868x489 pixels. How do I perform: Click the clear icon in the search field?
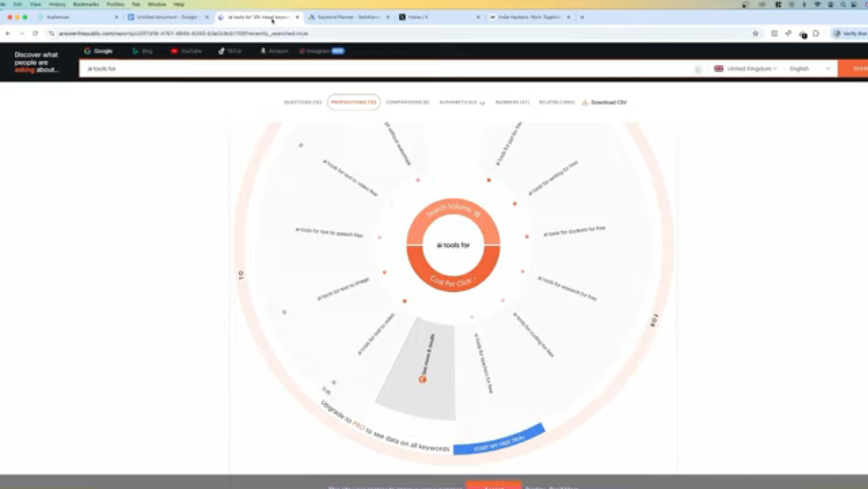[x=697, y=70]
